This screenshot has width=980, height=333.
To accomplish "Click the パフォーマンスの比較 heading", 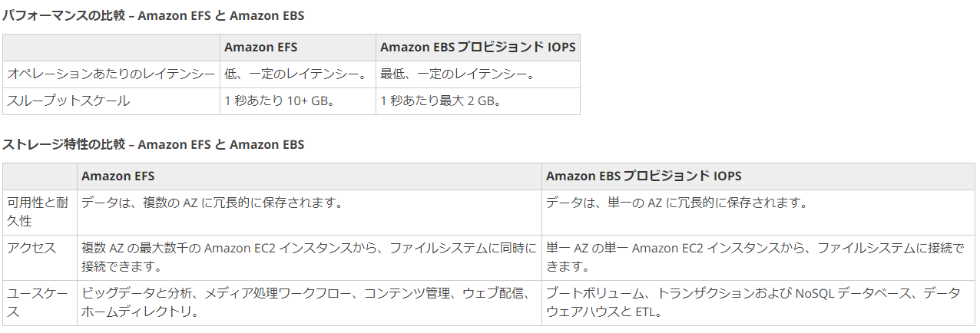I will pos(153,15).
